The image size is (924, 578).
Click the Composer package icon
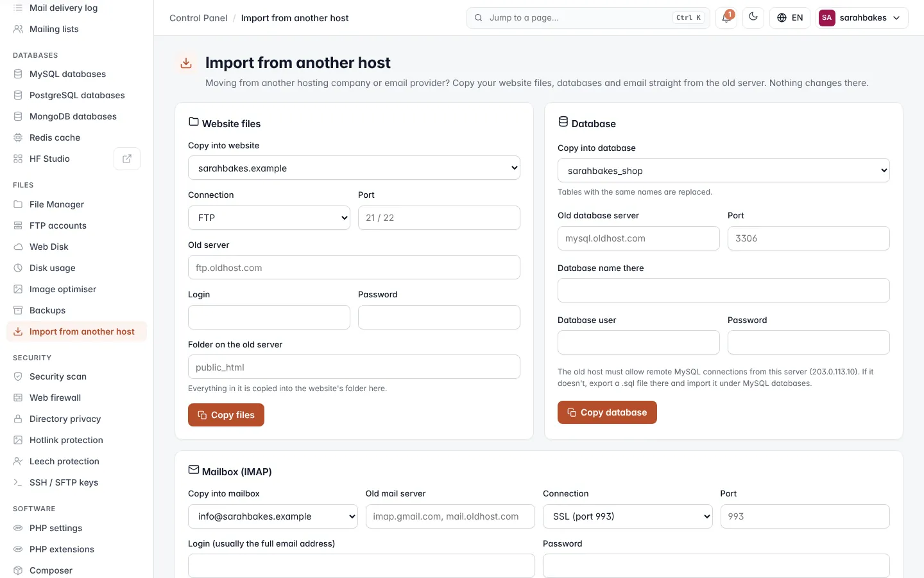pyautogui.click(x=18, y=570)
